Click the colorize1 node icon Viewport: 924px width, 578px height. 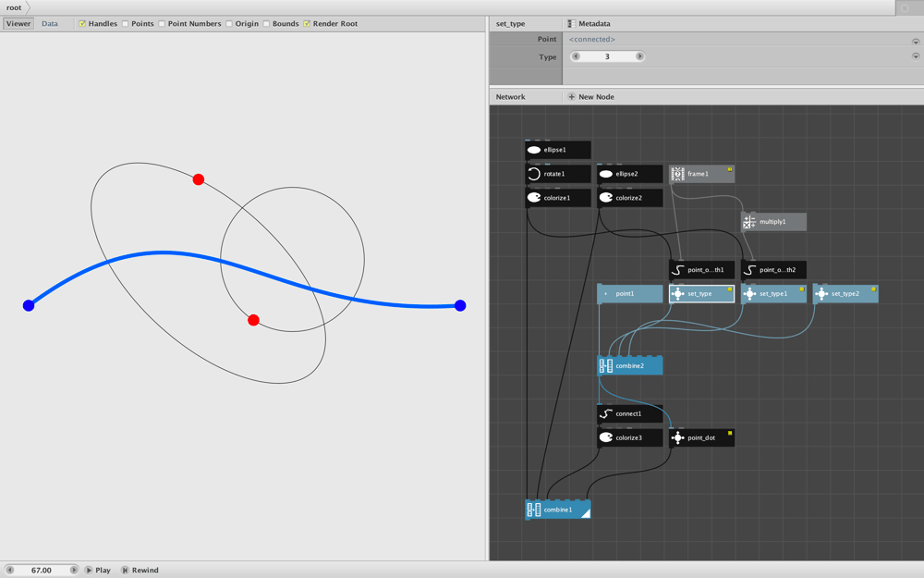click(534, 198)
